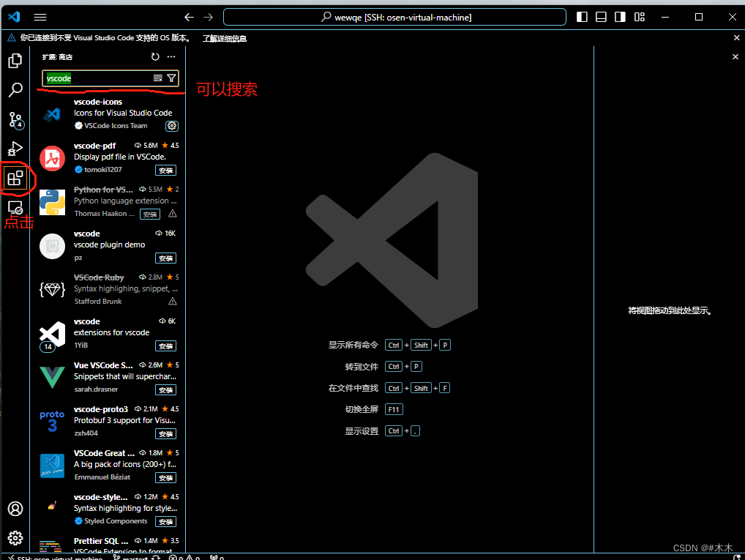Viewport: 745px width, 560px height.
Task: Open the Manage gear menu
Action: [15, 538]
